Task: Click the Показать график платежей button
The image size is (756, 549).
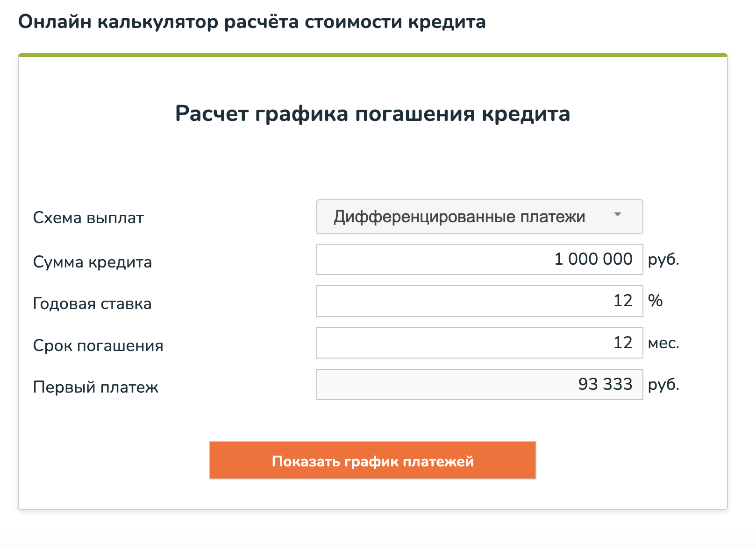Action: 373,461
